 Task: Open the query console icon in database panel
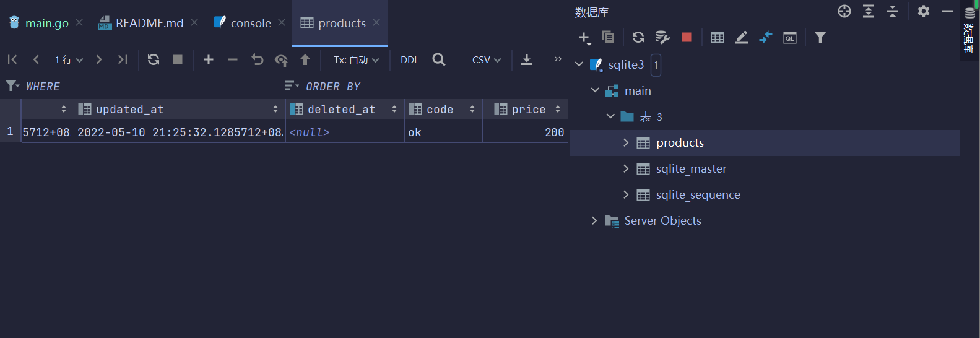(x=789, y=38)
